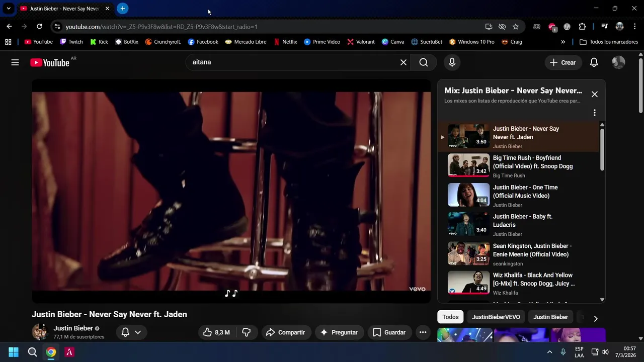
Task: Open the YouTube account avatar menu
Action: [618, 62]
